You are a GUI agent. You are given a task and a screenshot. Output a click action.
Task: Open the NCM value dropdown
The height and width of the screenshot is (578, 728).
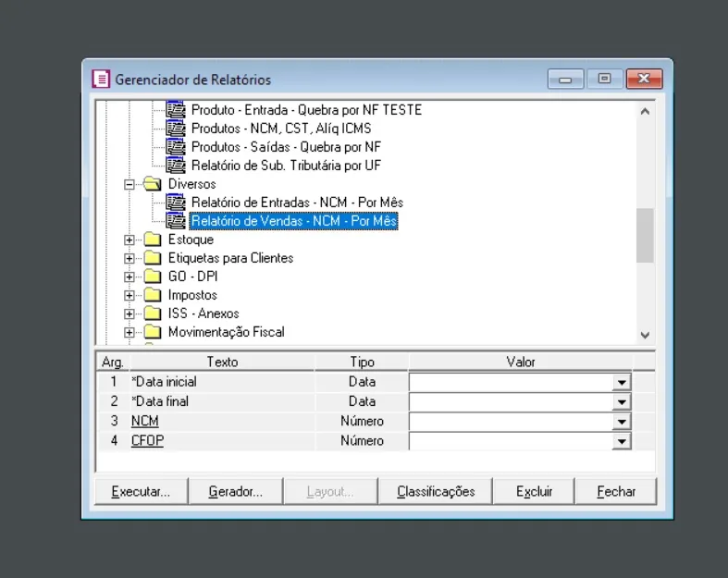pyautogui.click(x=622, y=422)
